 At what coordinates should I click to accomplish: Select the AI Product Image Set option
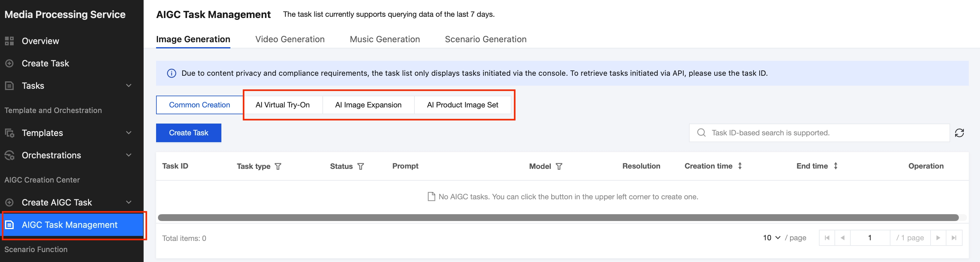[x=462, y=105]
